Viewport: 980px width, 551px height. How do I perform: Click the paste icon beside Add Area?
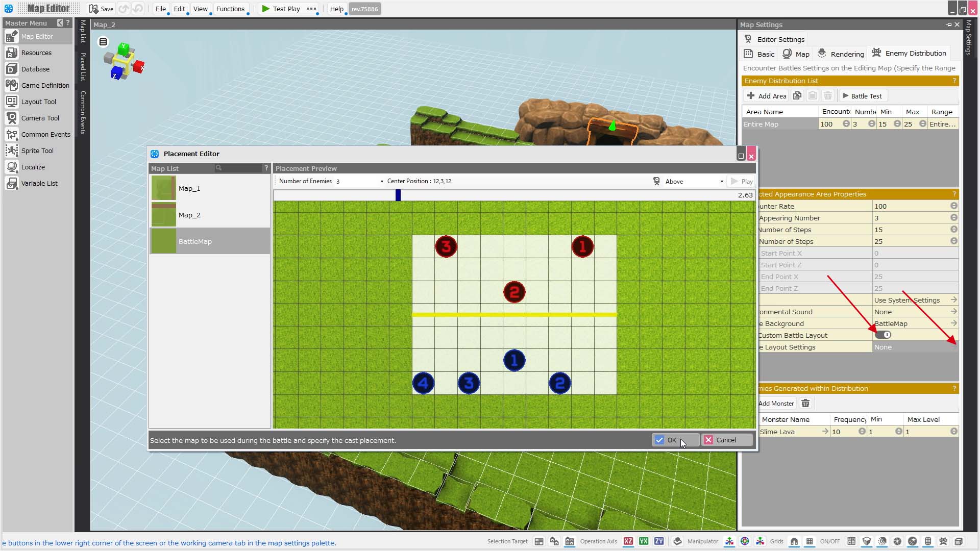point(813,96)
